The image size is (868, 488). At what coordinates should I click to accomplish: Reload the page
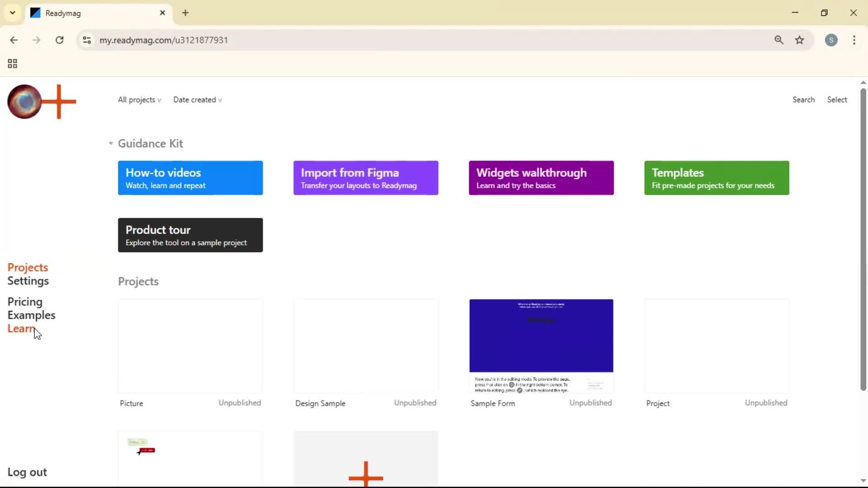pos(59,40)
